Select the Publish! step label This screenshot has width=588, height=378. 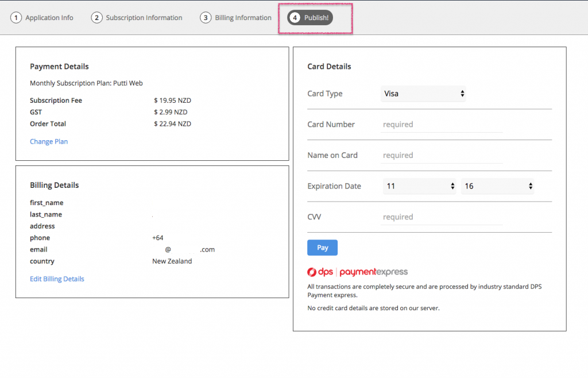pos(316,18)
